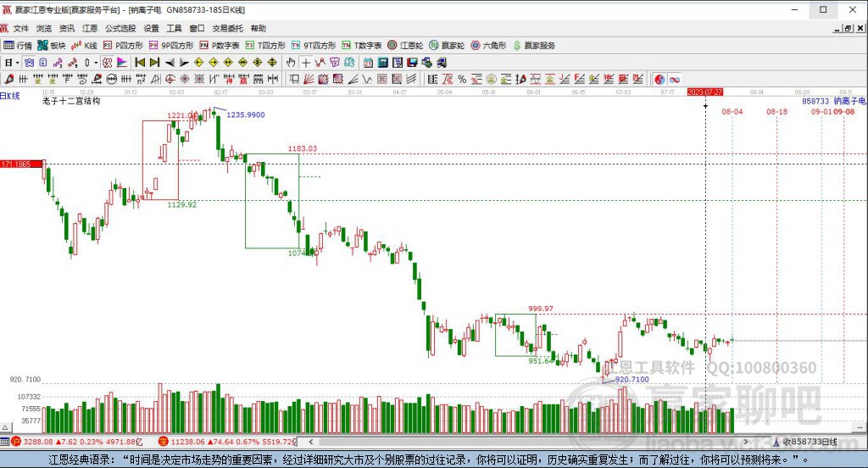Screen dimensions: 868x468
Task: Click the 858733 纳离子电 stock label
Action: (834, 102)
